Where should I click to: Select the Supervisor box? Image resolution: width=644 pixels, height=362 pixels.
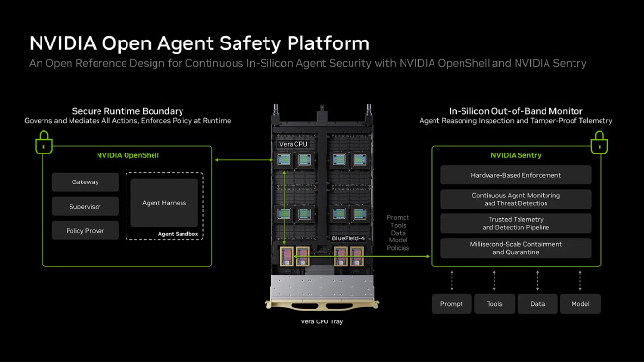pos(85,207)
